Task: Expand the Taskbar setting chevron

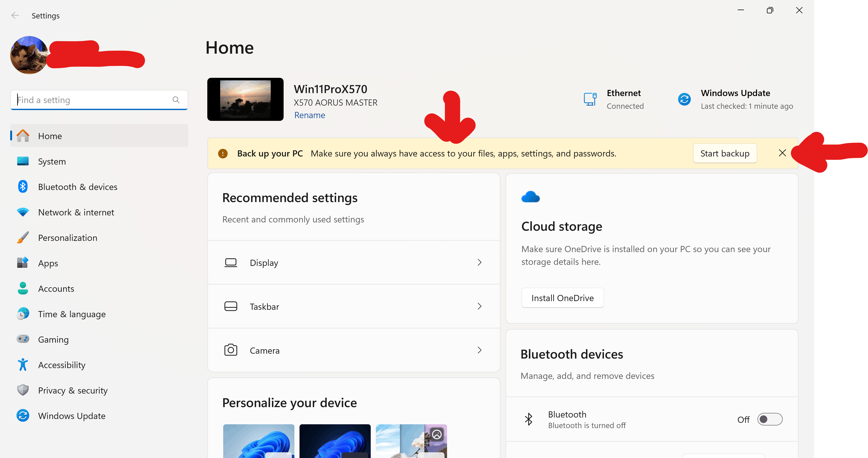Action: 479,306
